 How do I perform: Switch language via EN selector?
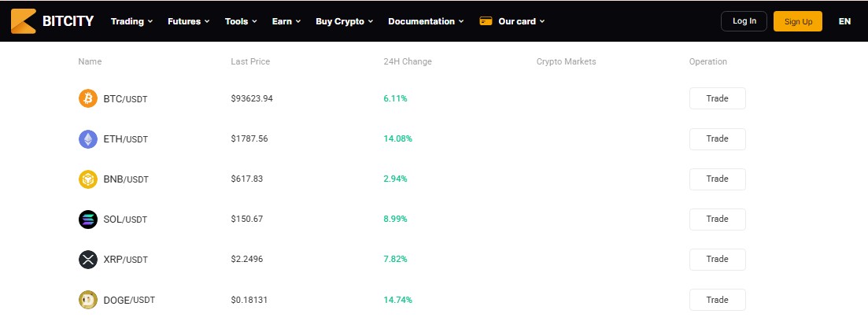click(844, 21)
